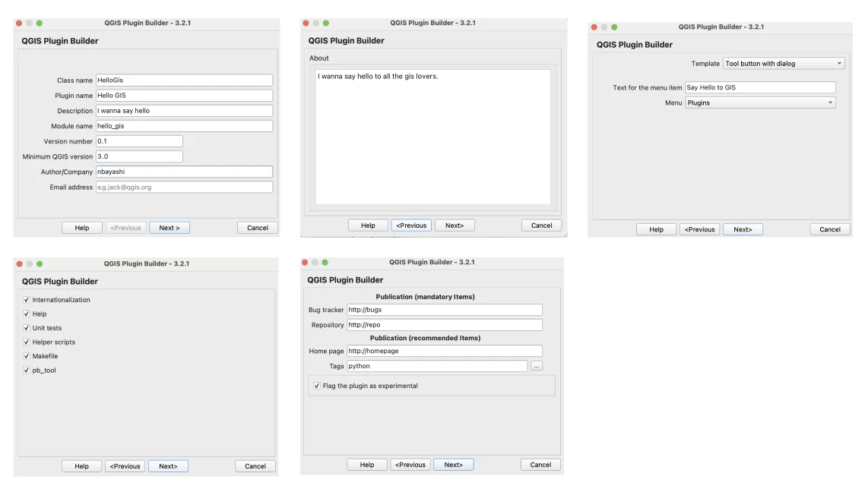Click '<Previous' in the Internationalization checkbox window
The height and width of the screenshot is (489, 868).
point(125,466)
